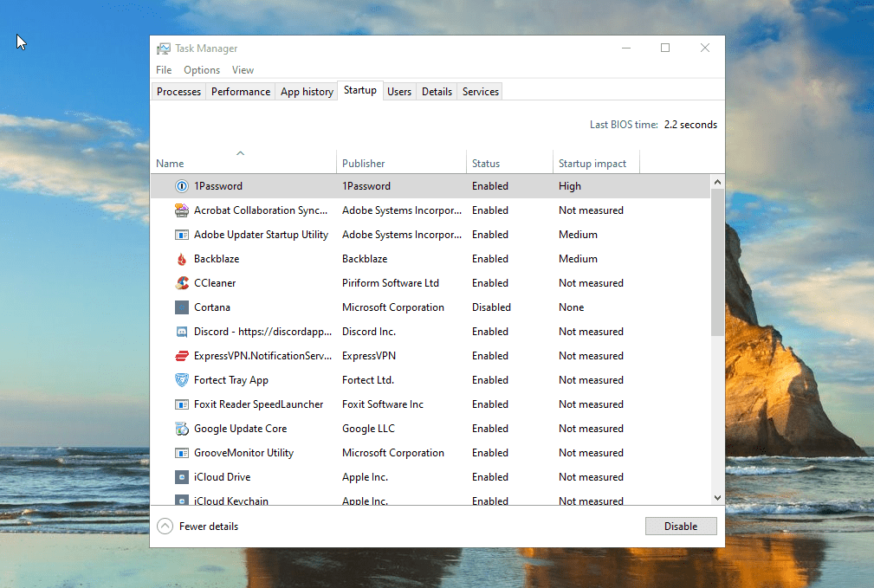Click the Cortana row icon
This screenshot has width=874, height=588.
pyautogui.click(x=182, y=307)
